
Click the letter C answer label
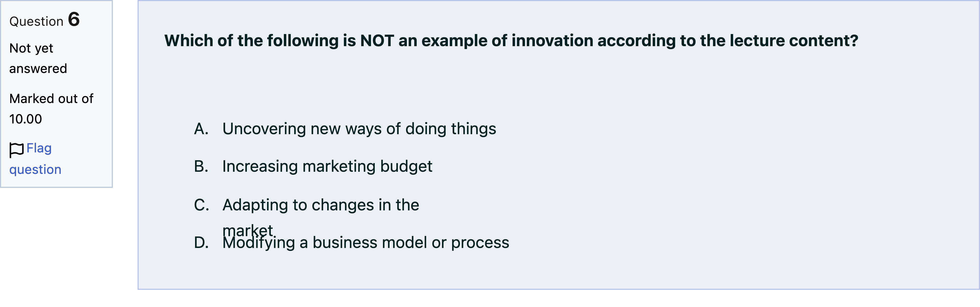(201, 205)
